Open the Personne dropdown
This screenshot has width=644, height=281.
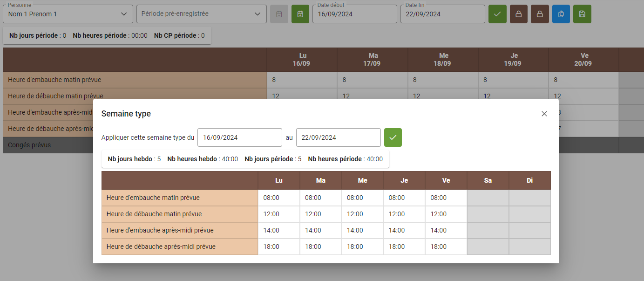[68, 14]
